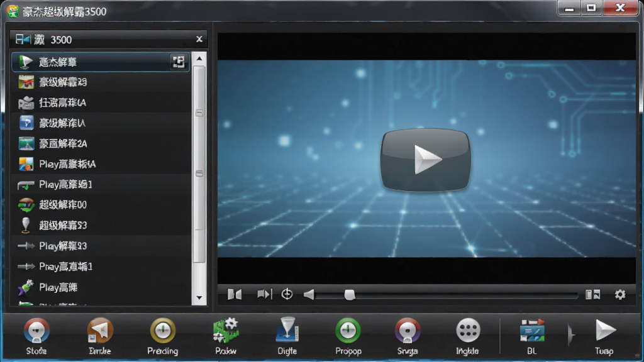The height and width of the screenshot is (362, 644).
Task: Select the playlist row starting with "Pray"
Action: coord(102,266)
